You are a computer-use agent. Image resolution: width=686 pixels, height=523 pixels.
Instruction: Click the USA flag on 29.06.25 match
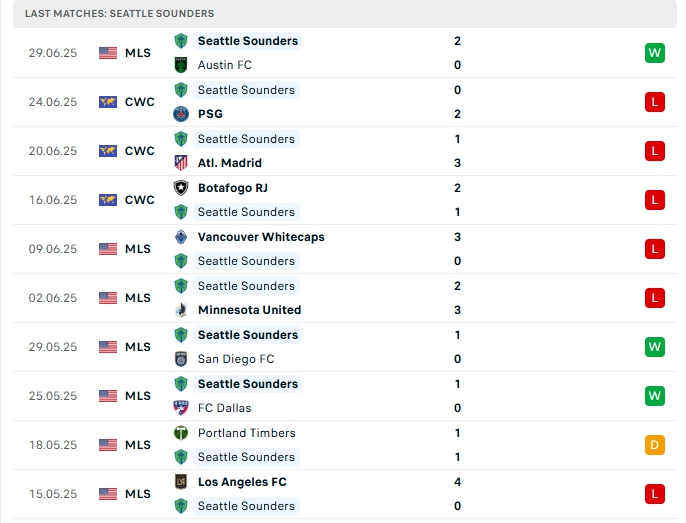[108, 53]
